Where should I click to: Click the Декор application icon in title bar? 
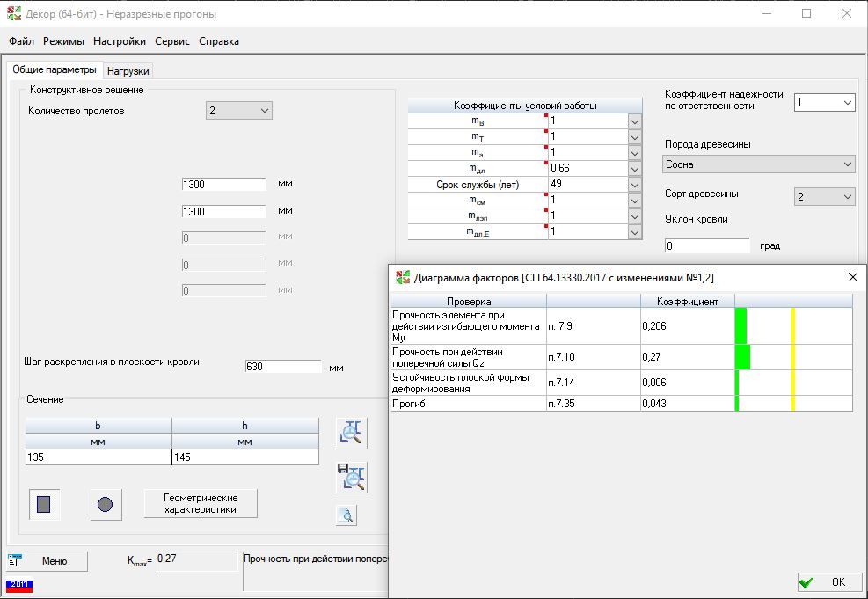click(x=14, y=14)
